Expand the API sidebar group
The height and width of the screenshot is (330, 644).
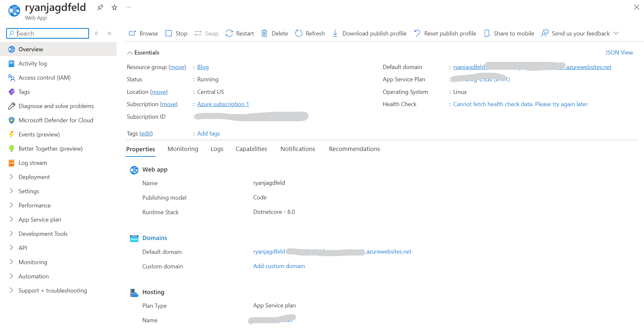[11, 248]
